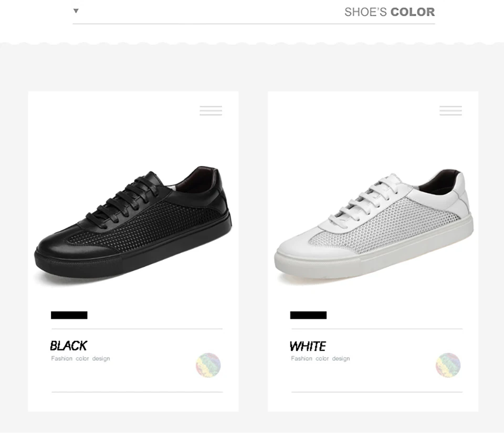
Task: Click the black sneaker product image
Action: [133, 225]
